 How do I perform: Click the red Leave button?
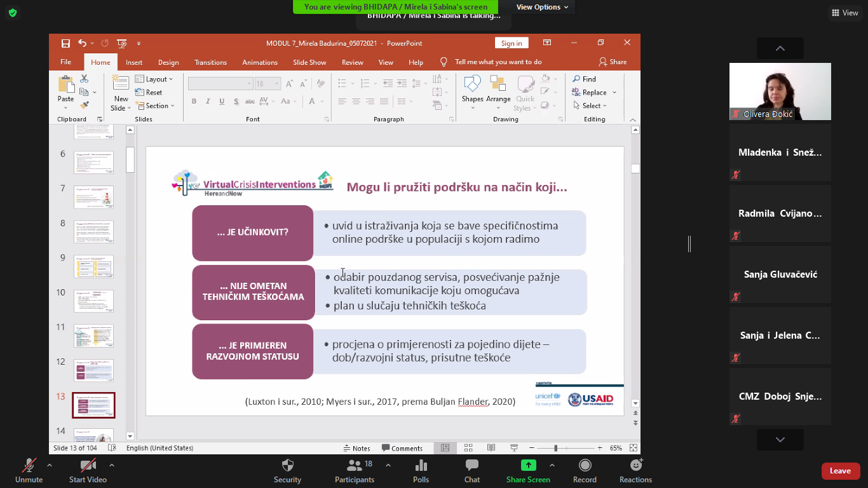(x=840, y=471)
